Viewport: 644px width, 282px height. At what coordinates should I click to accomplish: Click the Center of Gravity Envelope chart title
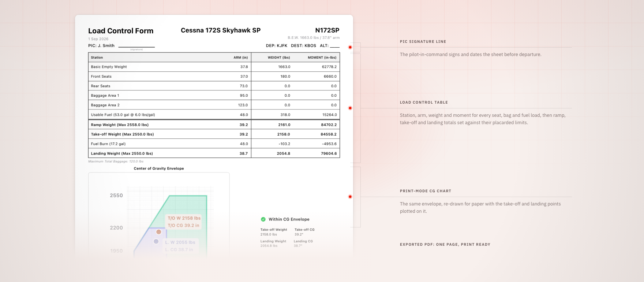point(159,168)
